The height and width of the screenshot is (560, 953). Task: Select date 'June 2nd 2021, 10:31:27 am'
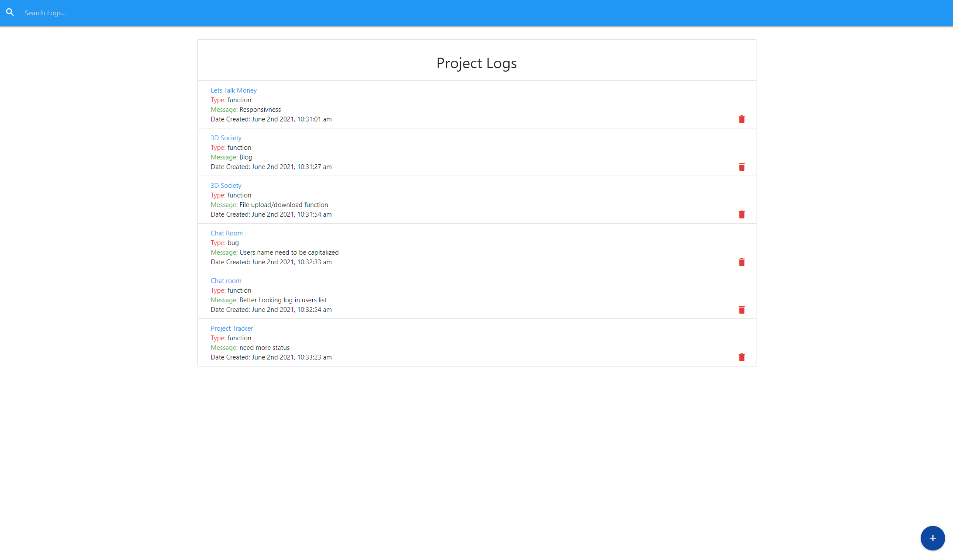pyautogui.click(x=292, y=167)
